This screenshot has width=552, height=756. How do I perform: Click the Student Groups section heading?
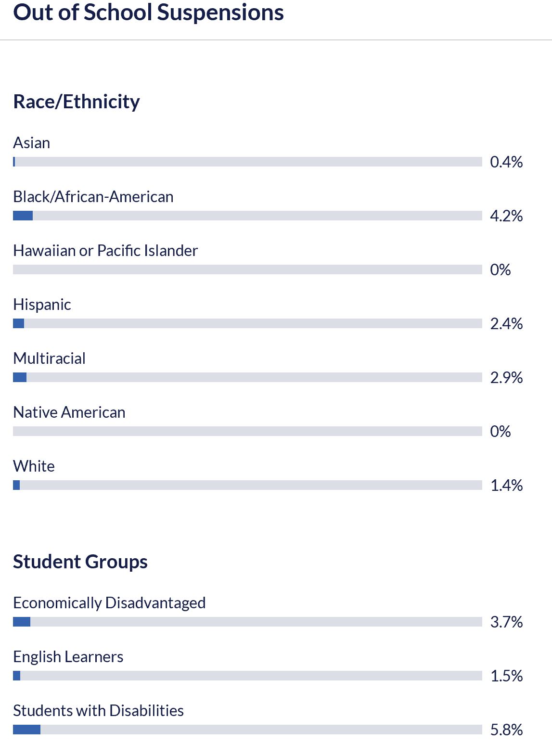[80, 562]
